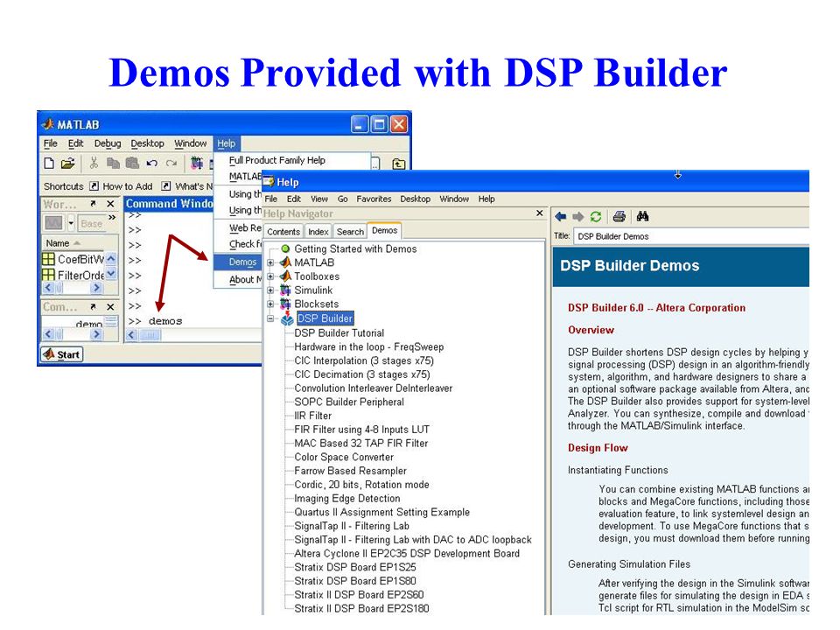
Task: Open DSP Builder Tutorial demo
Action: coord(339,332)
